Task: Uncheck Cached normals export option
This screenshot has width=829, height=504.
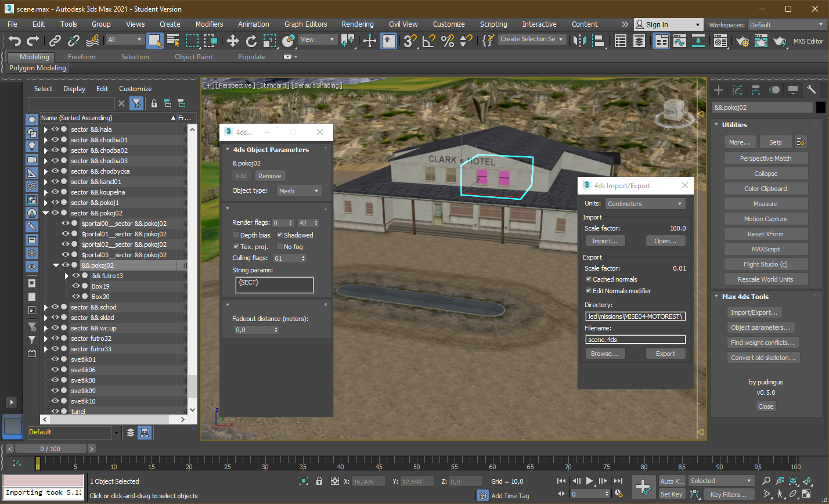Action: coord(589,279)
